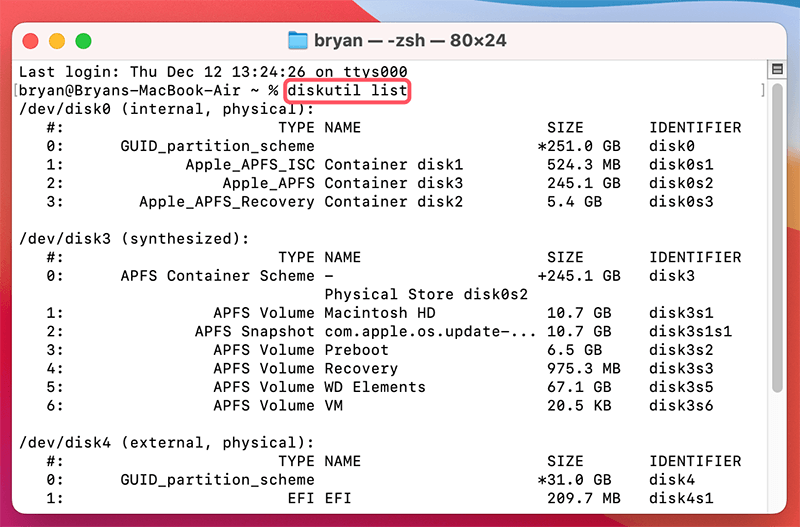800x527 pixels.
Task: Click the vertical scrollbar thumb
Action: (776, 240)
